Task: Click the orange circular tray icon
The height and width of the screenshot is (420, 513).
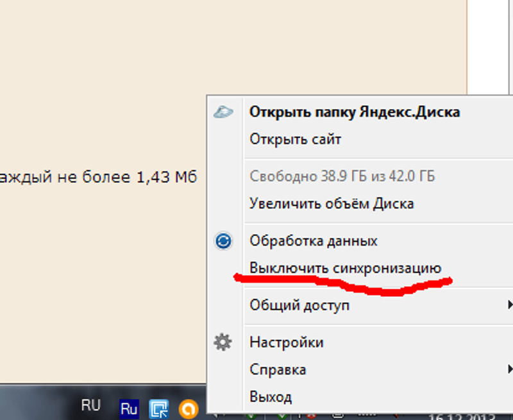Action: (189, 409)
